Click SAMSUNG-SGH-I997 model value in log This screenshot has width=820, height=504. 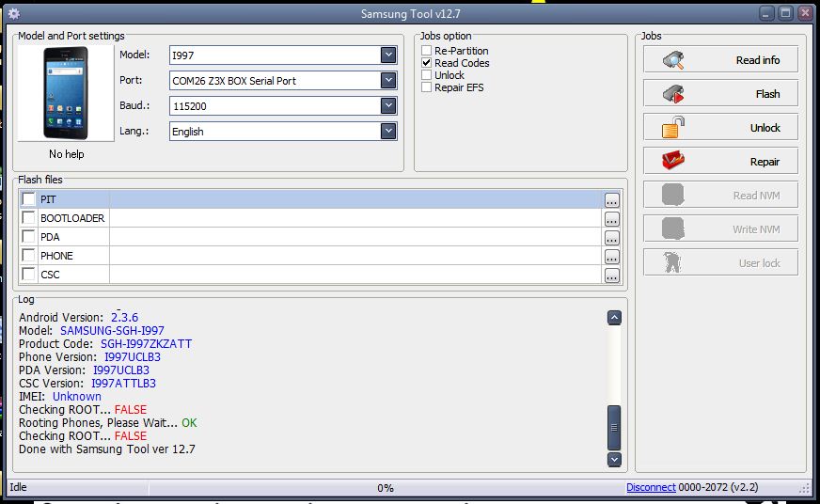point(112,330)
